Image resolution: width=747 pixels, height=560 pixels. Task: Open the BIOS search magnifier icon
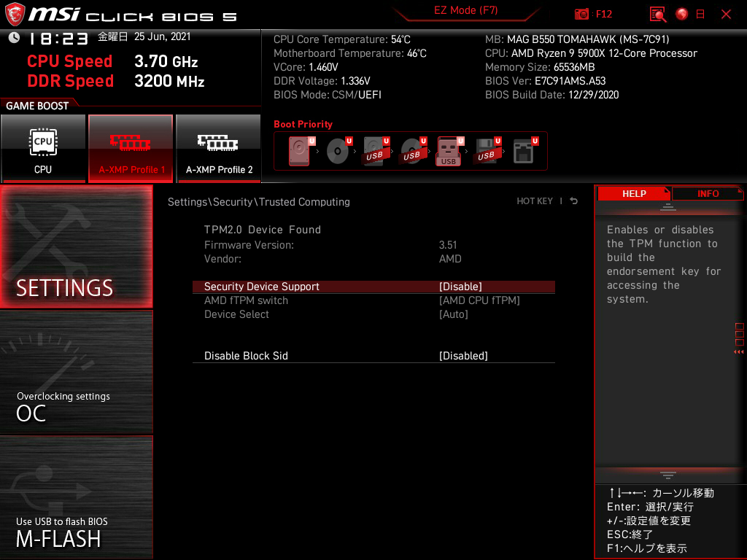point(657,15)
